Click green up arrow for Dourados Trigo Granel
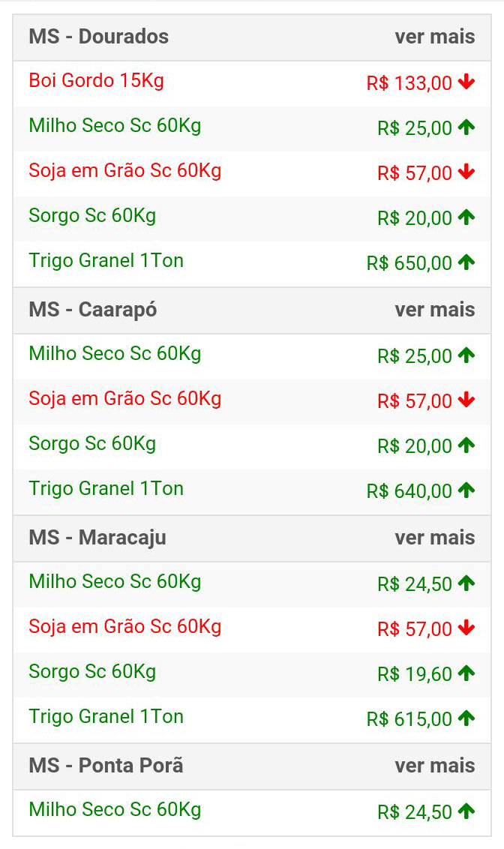Viewport: 504px width, 849px height. pos(466,262)
